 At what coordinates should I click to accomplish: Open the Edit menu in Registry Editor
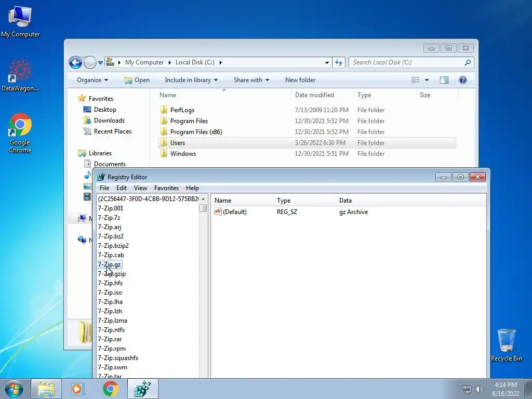pyautogui.click(x=122, y=188)
